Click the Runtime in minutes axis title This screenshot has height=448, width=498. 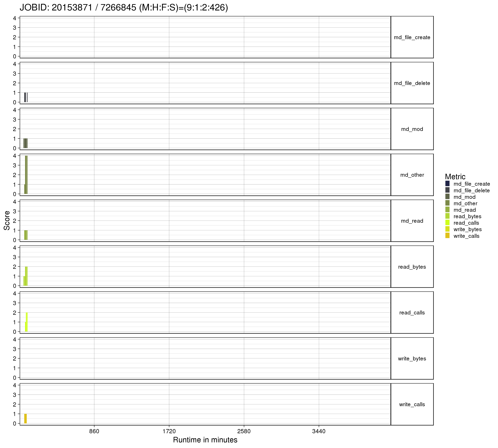coord(205,440)
